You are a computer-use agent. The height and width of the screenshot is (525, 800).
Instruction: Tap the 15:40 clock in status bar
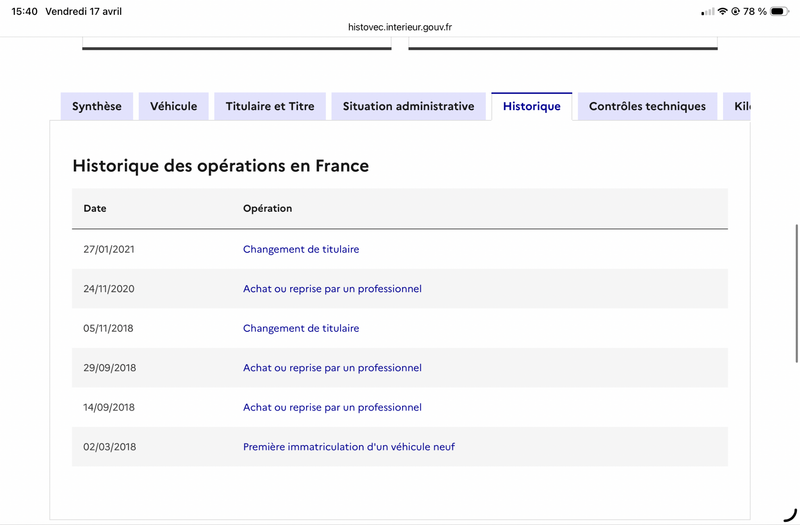coord(24,11)
